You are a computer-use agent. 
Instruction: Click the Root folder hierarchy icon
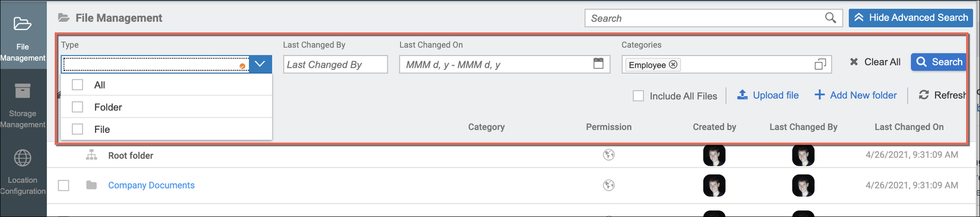92,155
